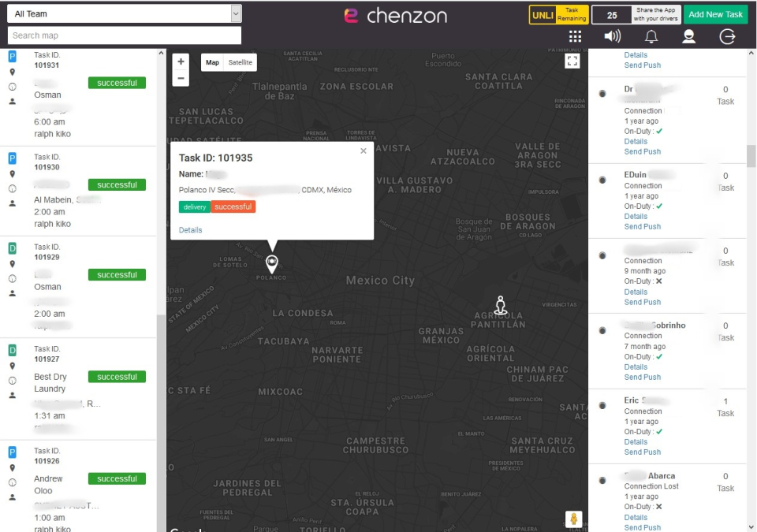Screen dimensions: 757x532
Task: Click the driver panel scrollbar thumb
Action: tap(751, 156)
